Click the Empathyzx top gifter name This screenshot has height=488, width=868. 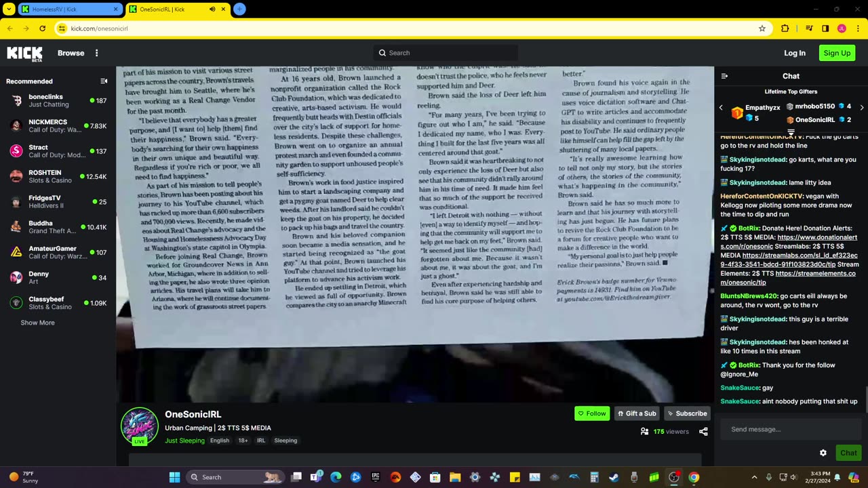click(x=762, y=108)
